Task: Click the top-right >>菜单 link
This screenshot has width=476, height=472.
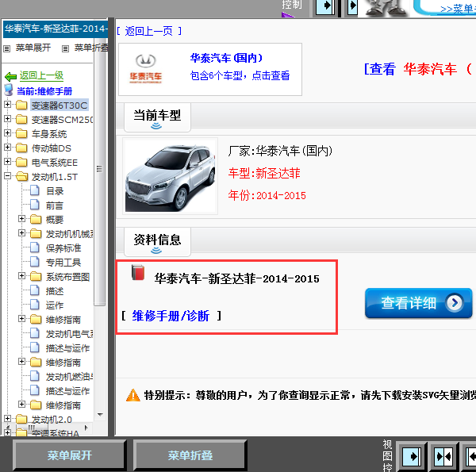Action: pyautogui.click(x=458, y=9)
